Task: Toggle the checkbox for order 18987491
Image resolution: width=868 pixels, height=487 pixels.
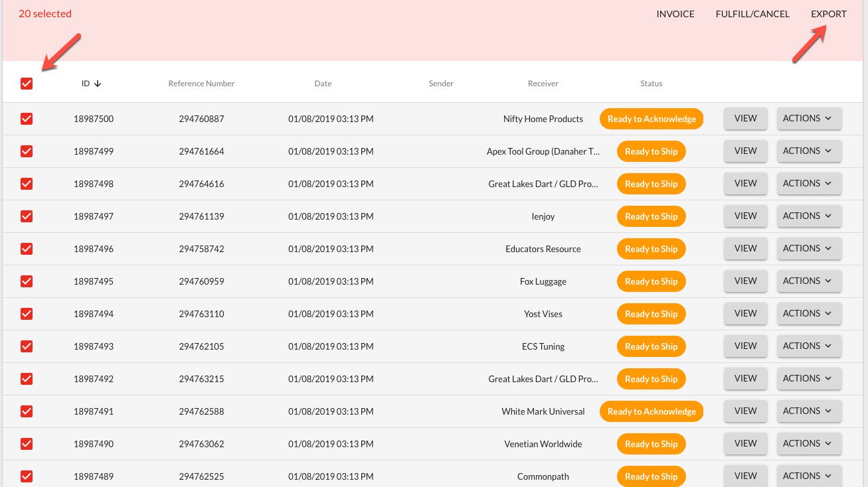Action: pos(27,411)
